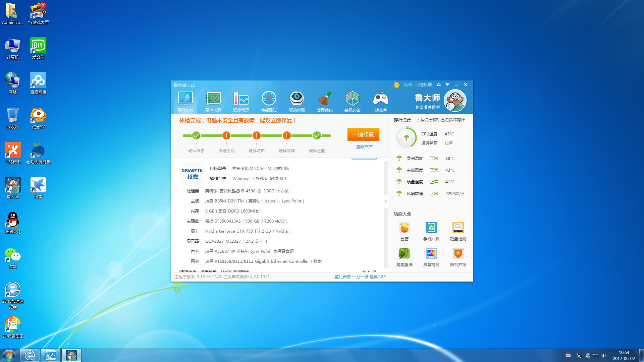Click the CPU temperature gauge circle
Screen dimensions: 644x362
(x=406, y=138)
